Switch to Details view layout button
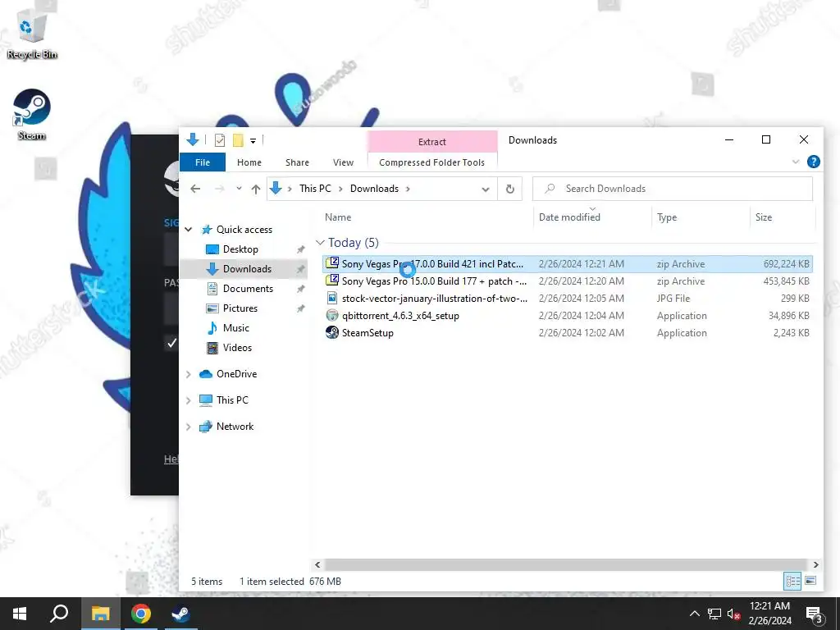Image resolution: width=840 pixels, height=630 pixels. pyautogui.click(x=793, y=581)
